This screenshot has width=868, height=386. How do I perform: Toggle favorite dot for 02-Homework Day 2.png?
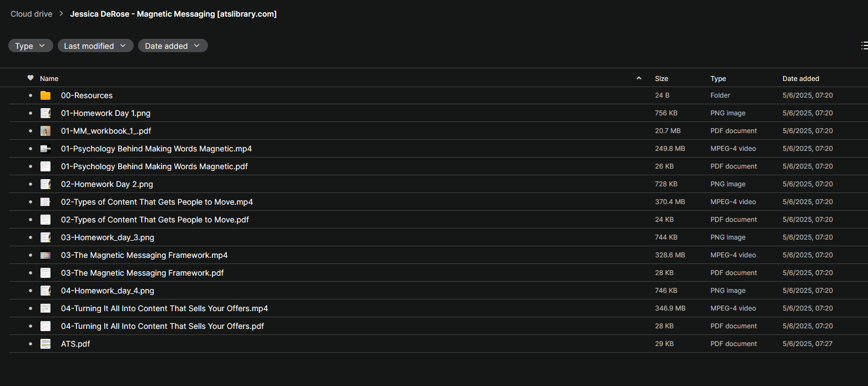point(31,184)
